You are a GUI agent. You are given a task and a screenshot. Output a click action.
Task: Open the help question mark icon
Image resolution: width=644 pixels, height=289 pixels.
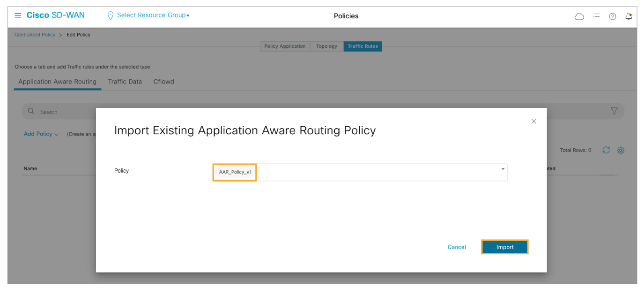click(x=612, y=16)
